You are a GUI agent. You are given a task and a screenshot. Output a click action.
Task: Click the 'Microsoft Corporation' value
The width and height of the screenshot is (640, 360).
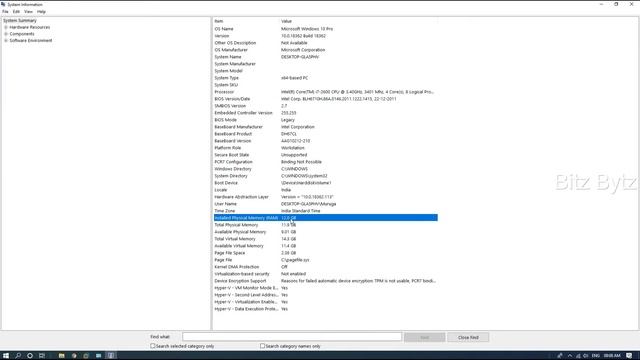(303, 50)
